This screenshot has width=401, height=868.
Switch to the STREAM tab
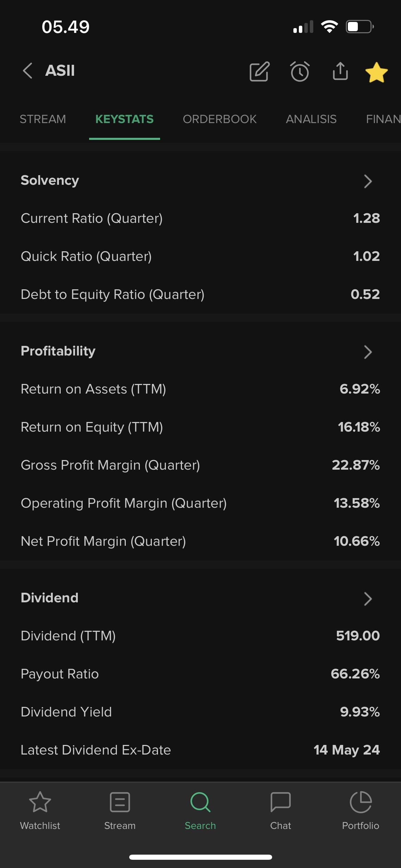43,119
